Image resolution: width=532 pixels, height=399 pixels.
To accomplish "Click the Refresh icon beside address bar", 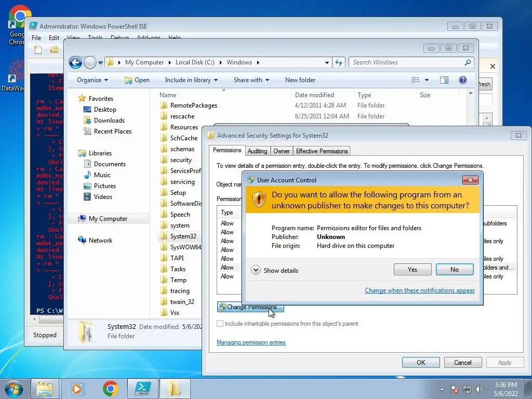I will (x=339, y=62).
